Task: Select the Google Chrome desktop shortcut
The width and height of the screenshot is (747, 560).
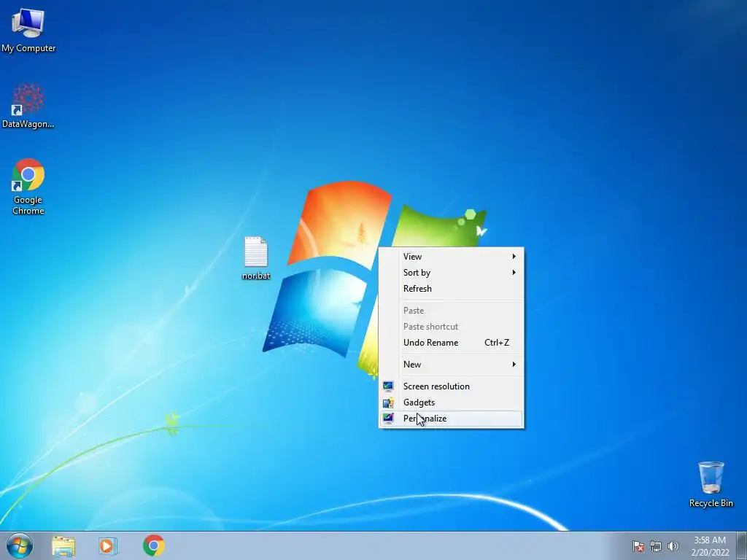Action: (28, 186)
